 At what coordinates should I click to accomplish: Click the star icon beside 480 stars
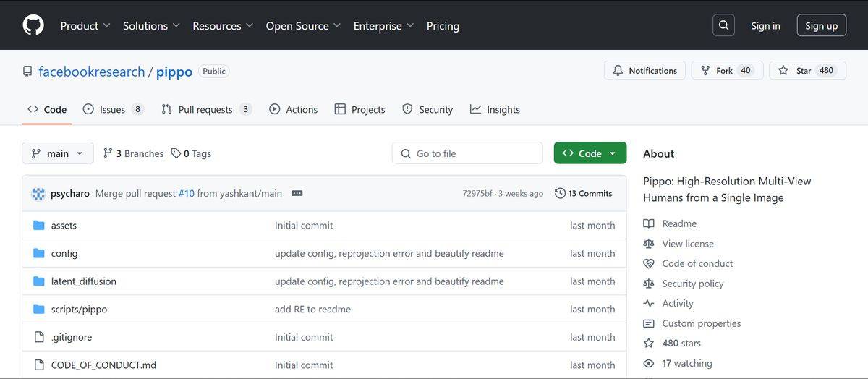pos(649,343)
